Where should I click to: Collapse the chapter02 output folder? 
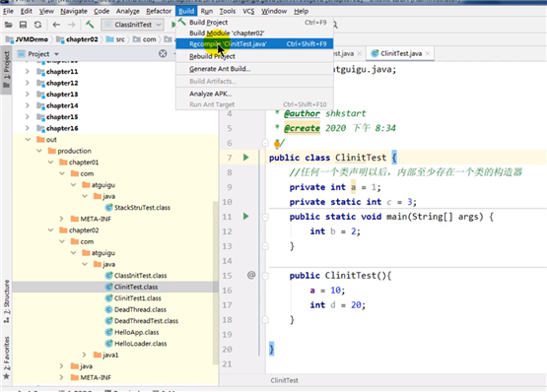[x=50, y=230]
